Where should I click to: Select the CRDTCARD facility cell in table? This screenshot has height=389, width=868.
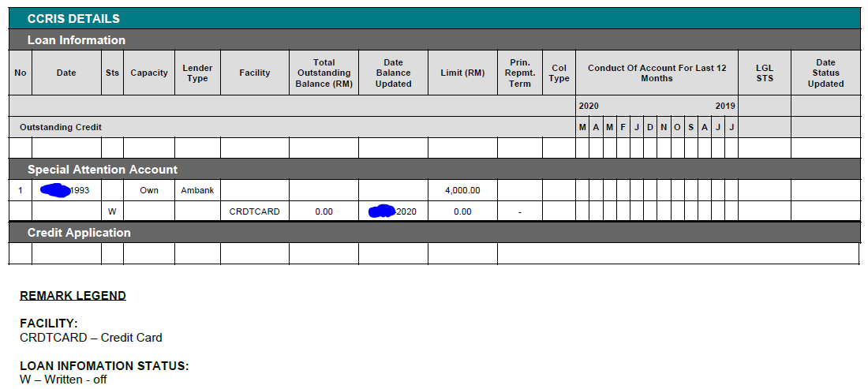pyautogui.click(x=254, y=211)
